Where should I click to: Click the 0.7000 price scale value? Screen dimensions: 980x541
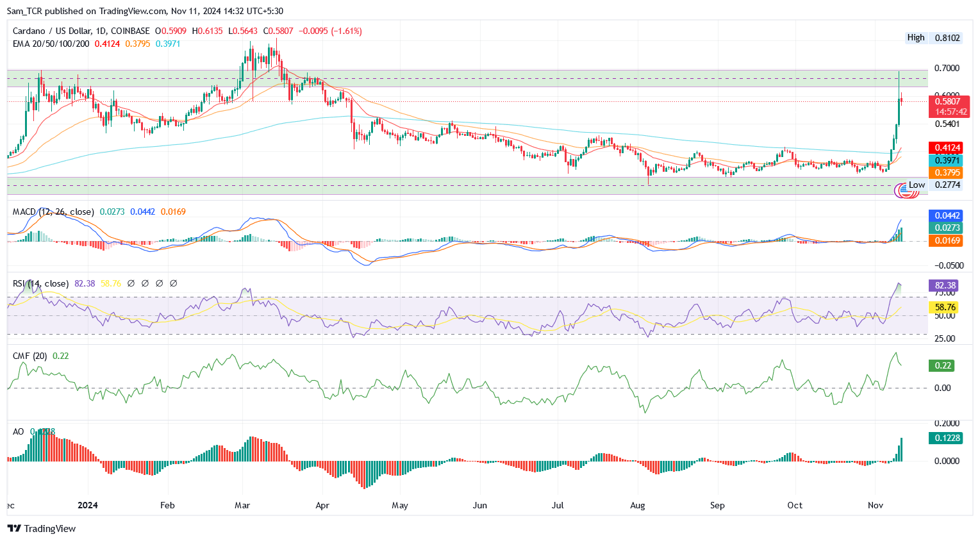tap(947, 68)
